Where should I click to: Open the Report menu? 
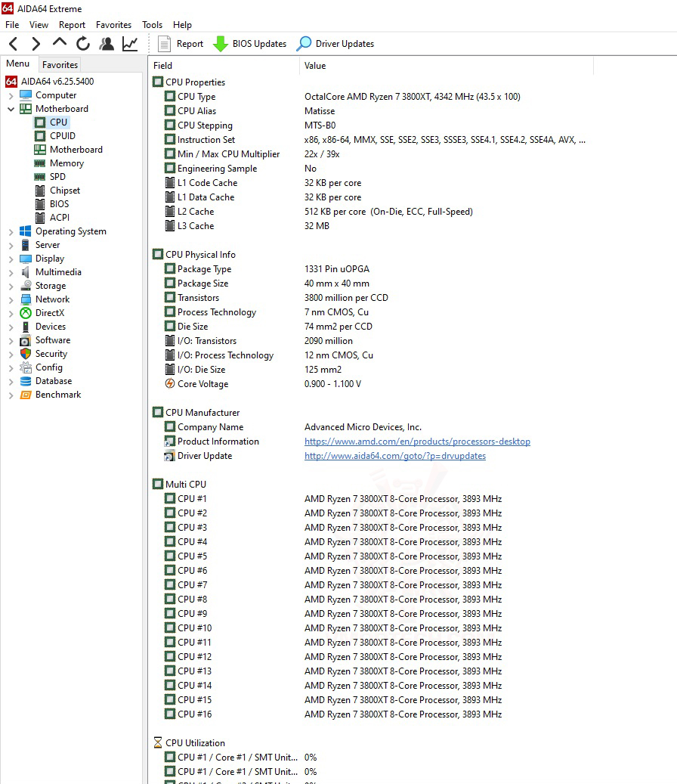[x=72, y=24]
